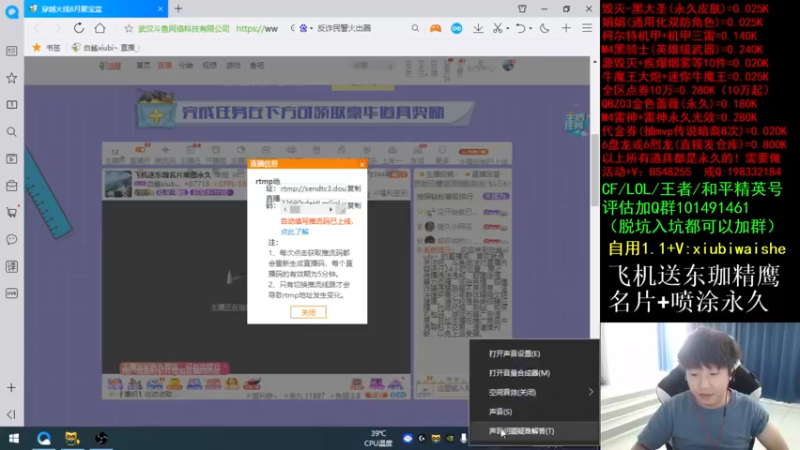Image resolution: width=800 pixels, height=450 pixels.
Task: Click scroll left arrow in stream code field
Action: 285,210
